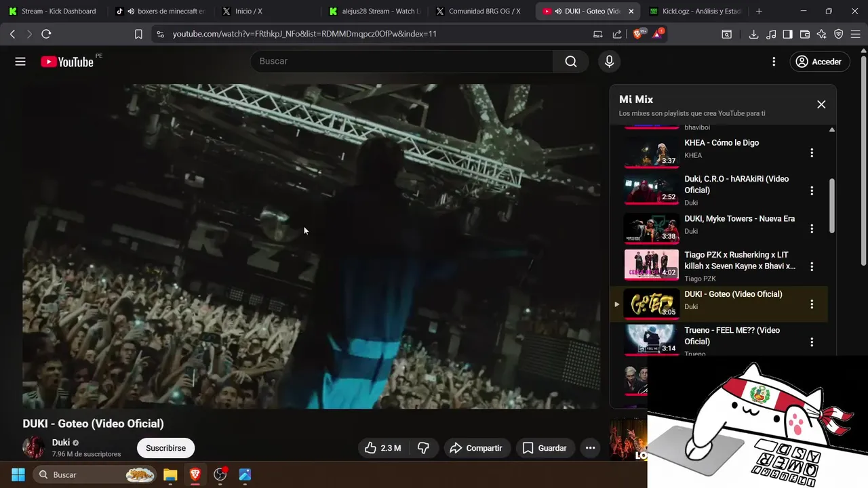The height and width of the screenshot is (488, 868).
Task: Open Windows Start menu
Action: coord(18,474)
